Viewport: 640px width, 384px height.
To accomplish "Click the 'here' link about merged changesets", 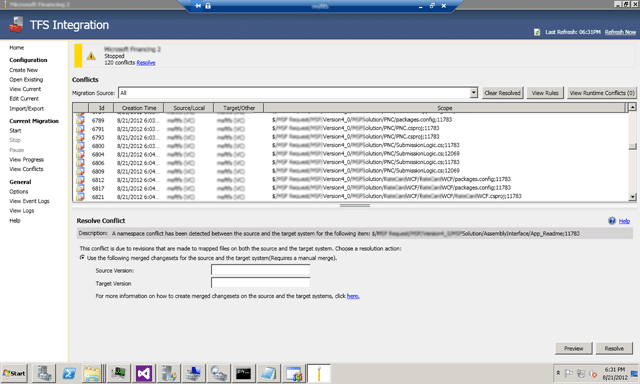I will click(353, 296).
